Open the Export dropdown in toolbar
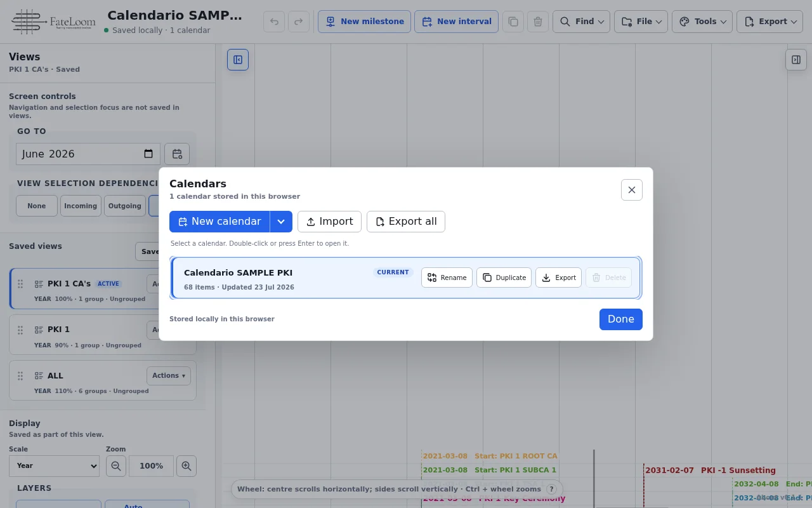Viewport: 812px width, 508px height. (769, 22)
